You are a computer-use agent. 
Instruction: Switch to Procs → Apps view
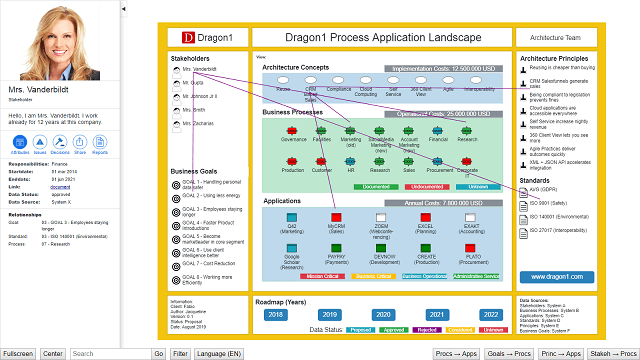(x=456, y=354)
